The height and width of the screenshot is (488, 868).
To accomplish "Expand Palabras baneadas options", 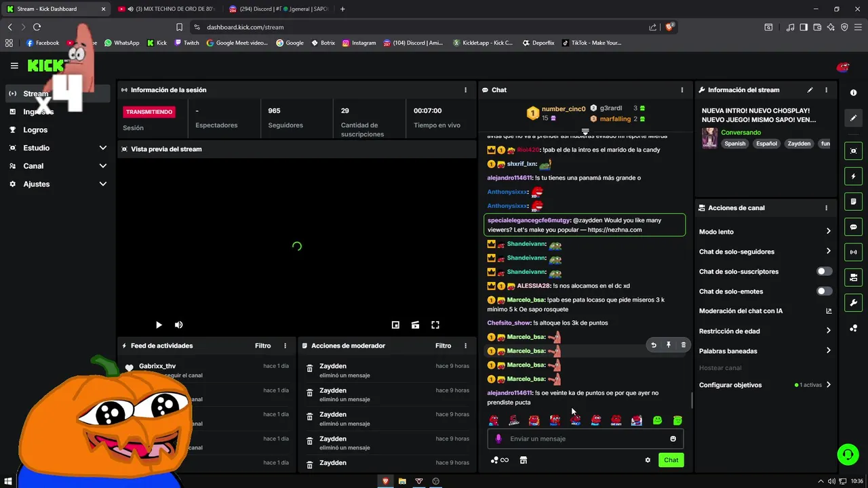I will coord(828,351).
